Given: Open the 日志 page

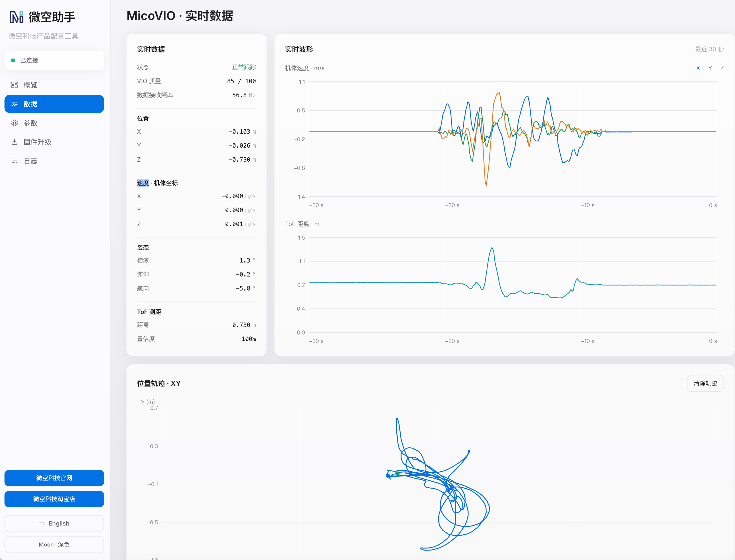Looking at the screenshot, I should (54, 161).
